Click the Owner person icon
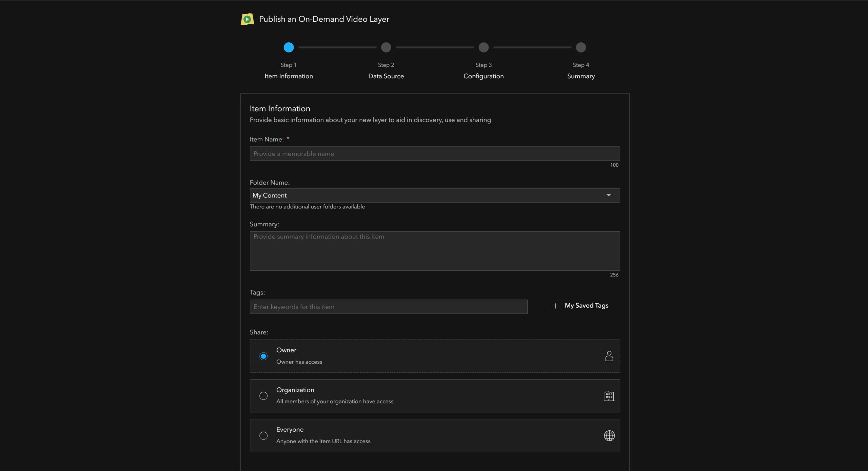 coord(609,356)
